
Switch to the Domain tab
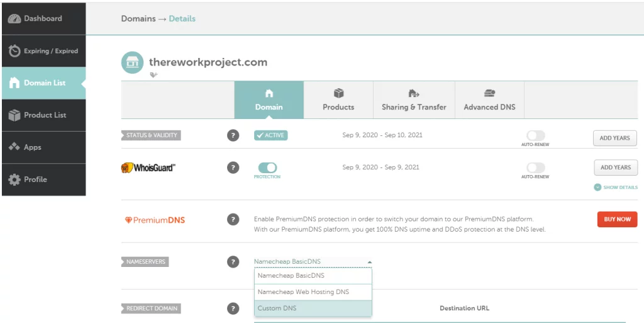click(269, 100)
